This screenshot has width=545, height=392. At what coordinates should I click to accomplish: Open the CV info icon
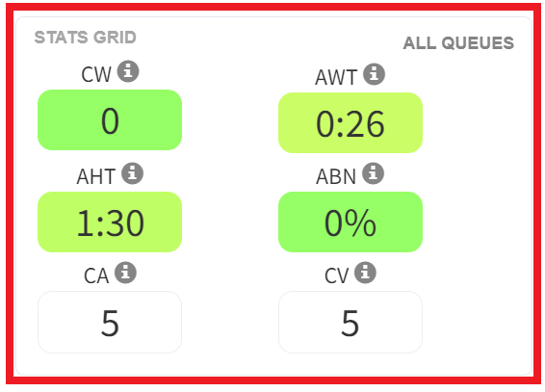point(365,273)
